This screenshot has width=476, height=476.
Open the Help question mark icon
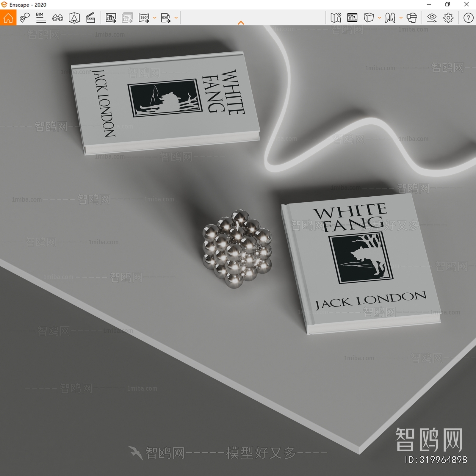[x=468, y=18]
